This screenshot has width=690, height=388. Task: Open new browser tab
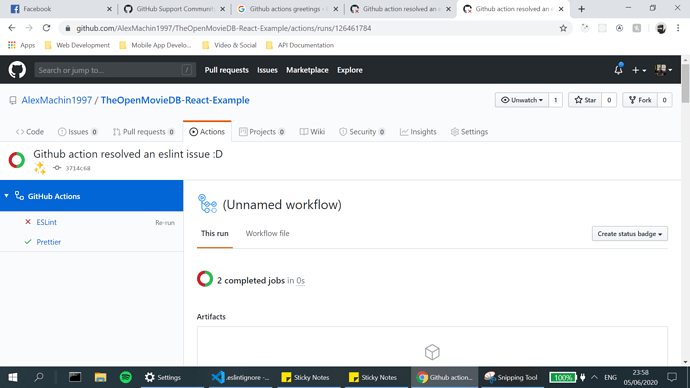coord(581,9)
